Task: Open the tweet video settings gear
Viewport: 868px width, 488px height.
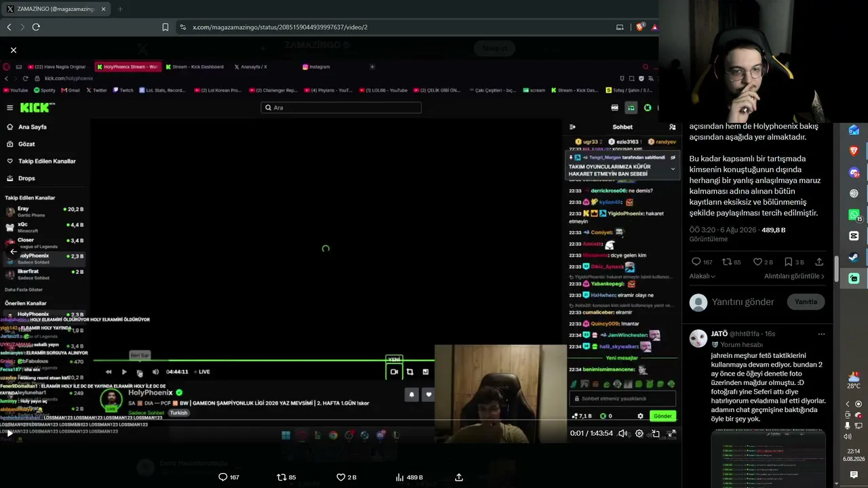Action: [639, 433]
